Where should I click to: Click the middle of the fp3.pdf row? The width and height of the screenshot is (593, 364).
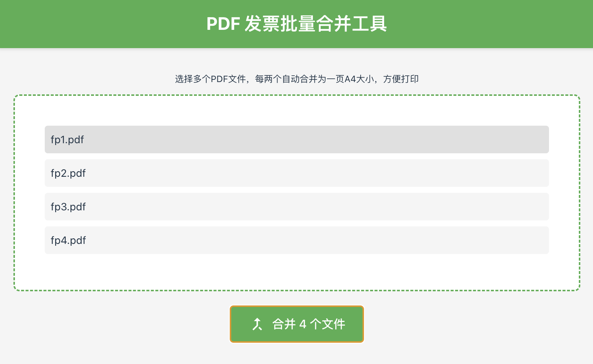[296, 207]
